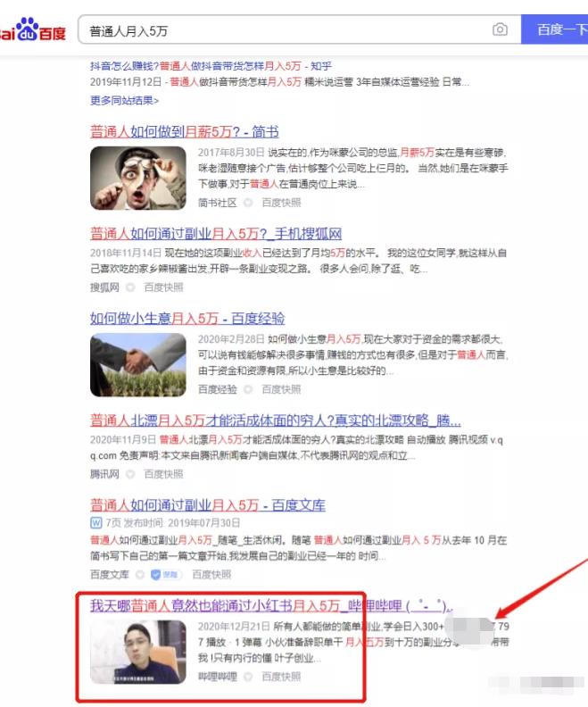The height and width of the screenshot is (707, 588).
Task: Click the Baidu logo
Action: [x=33, y=29]
